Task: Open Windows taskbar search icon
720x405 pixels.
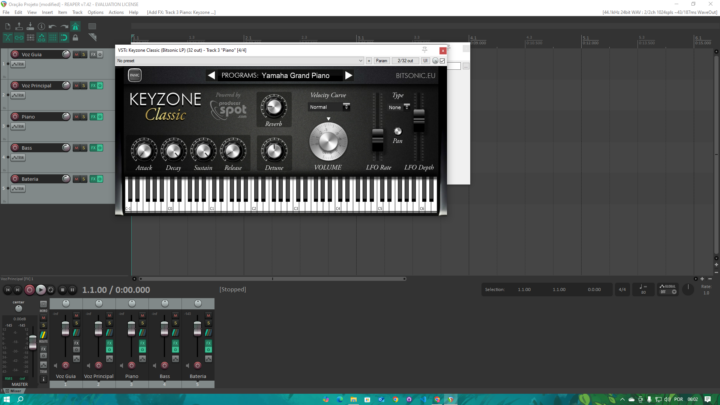Action: pyautogui.click(x=20, y=399)
